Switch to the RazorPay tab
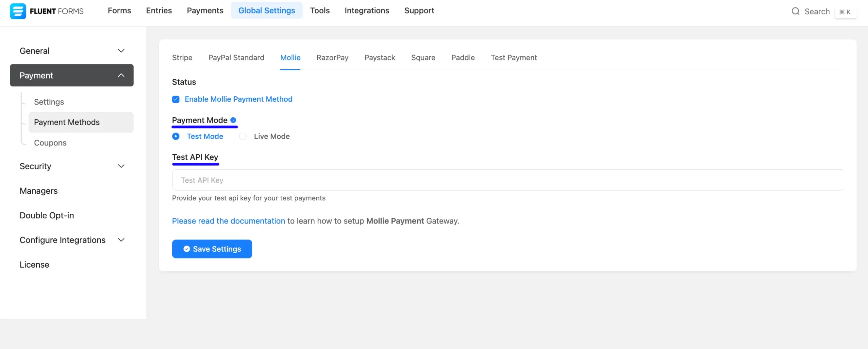Screen dimensions: 868x349 332,58
